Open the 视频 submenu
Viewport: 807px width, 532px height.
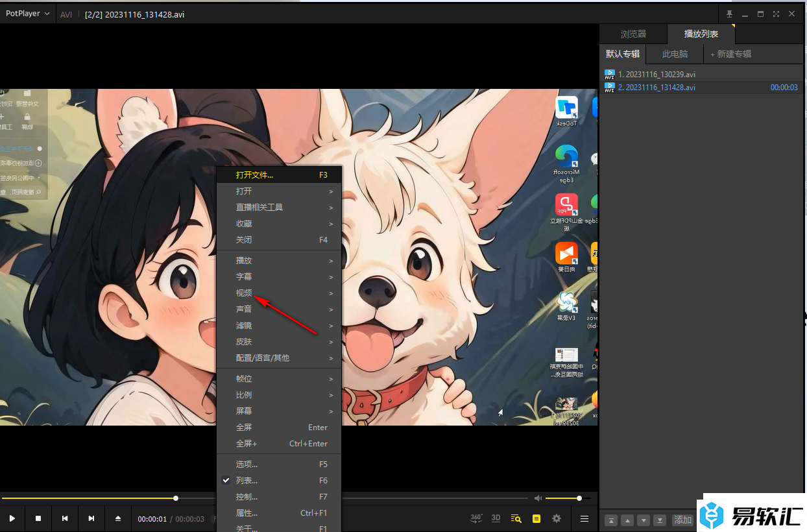[278, 293]
